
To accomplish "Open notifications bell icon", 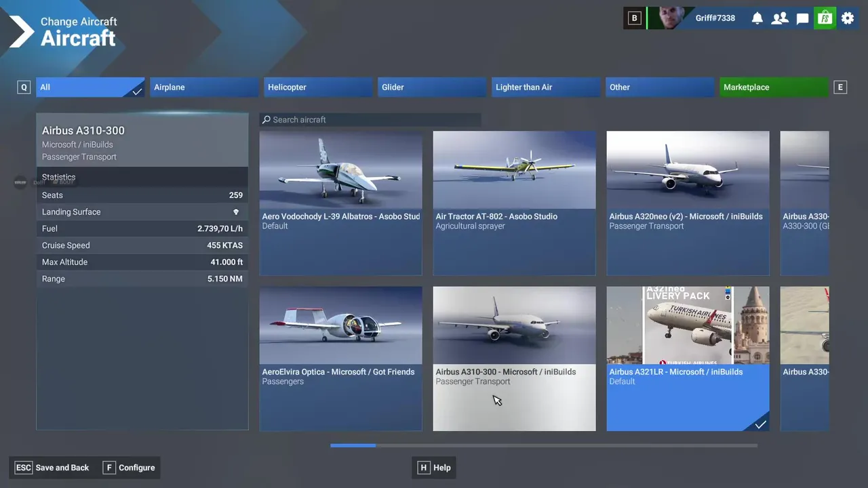I will pyautogui.click(x=757, y=18).
